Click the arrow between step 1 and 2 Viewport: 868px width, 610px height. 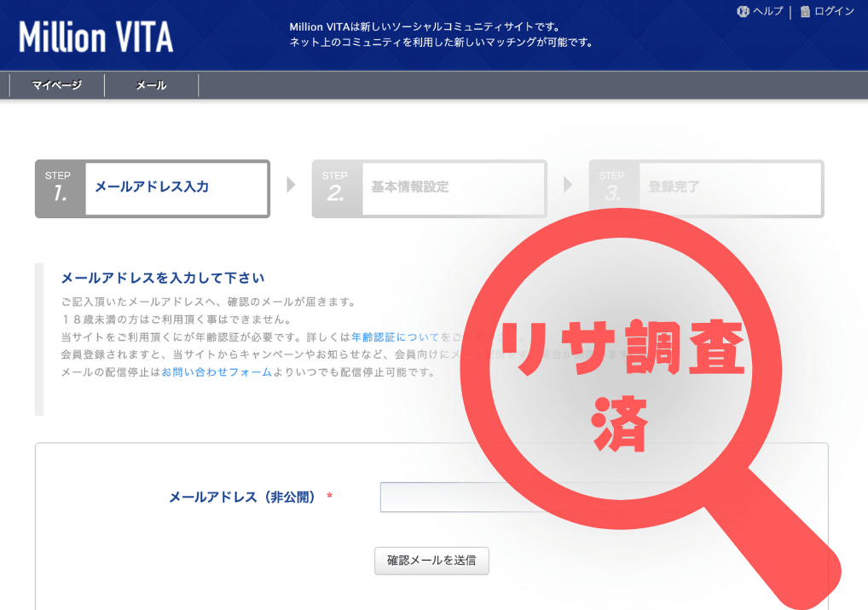[292, 186]
